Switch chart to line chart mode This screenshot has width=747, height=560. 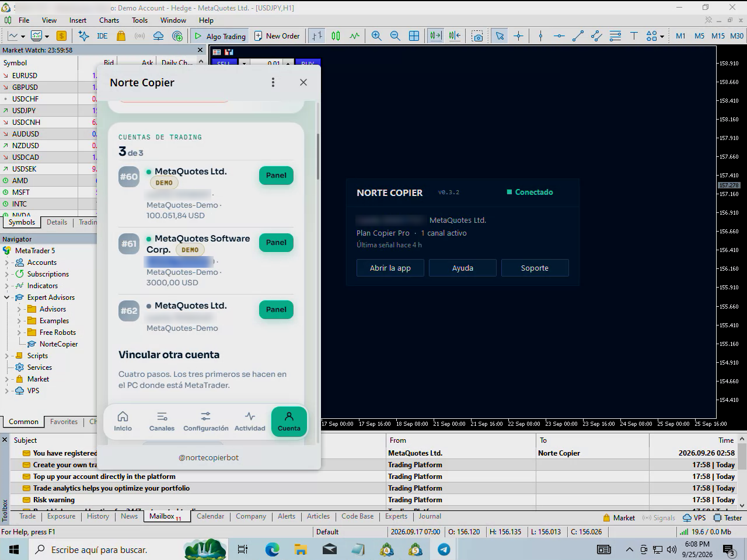pyautogui.click(x=354, y=36)
